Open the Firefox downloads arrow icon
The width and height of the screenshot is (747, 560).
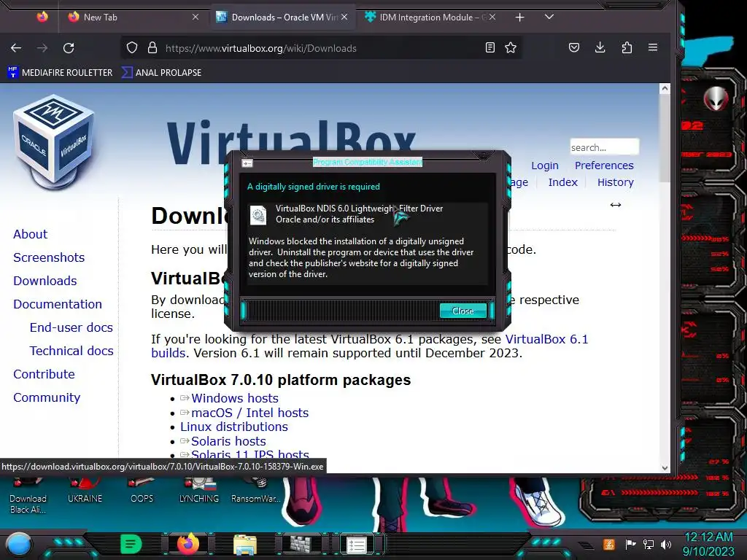click(600, 47)
